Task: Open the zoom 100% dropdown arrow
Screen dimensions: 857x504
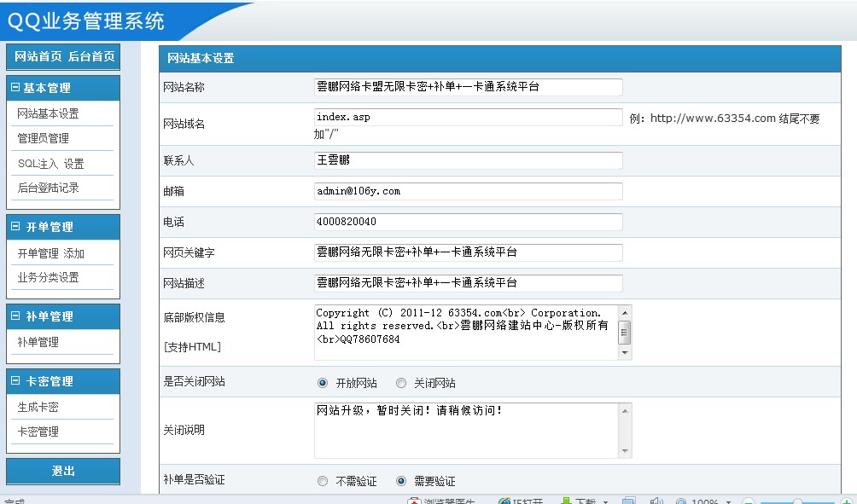Action: point(728,501)
